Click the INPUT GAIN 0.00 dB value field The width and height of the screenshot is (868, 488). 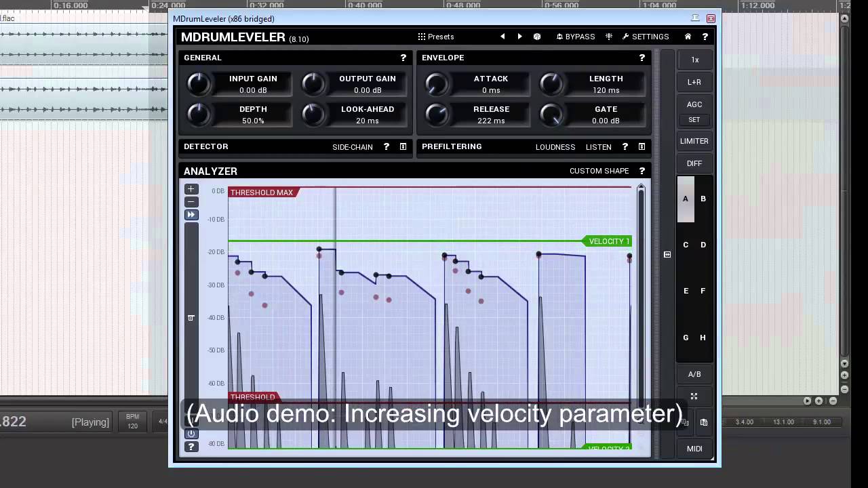[x=253, y=90]
